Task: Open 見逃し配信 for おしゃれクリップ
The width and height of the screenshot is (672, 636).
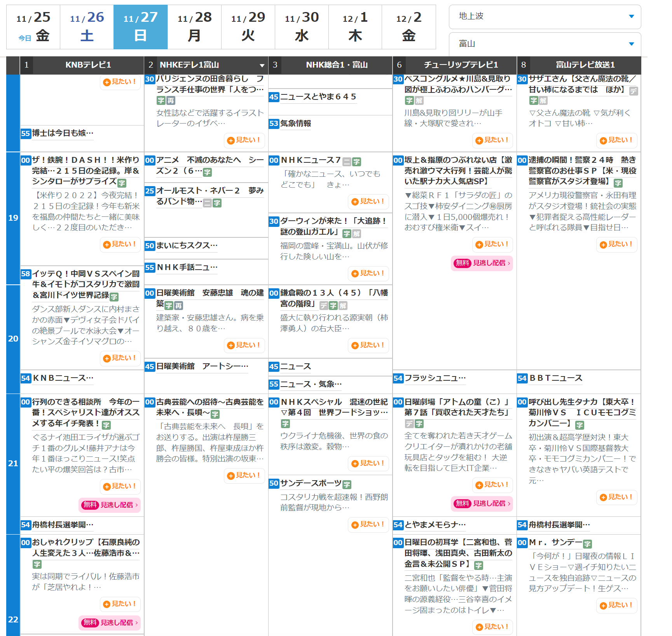Action: point(110,623)
